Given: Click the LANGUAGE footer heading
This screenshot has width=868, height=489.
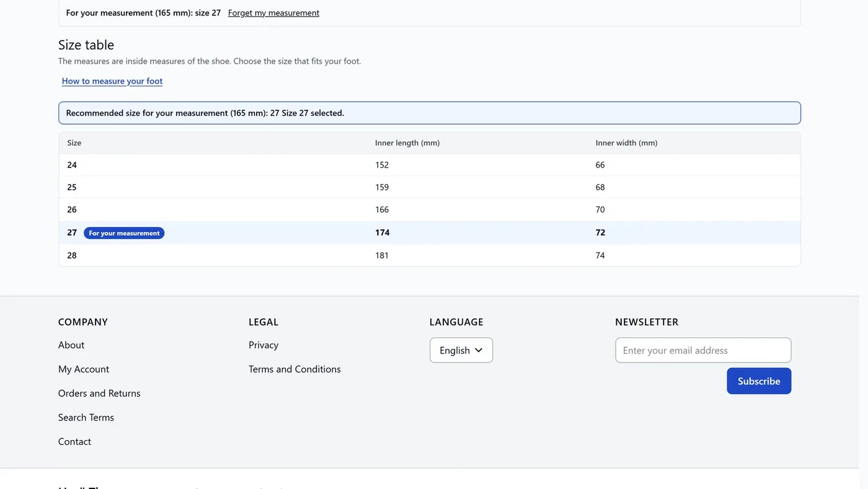Looking at the screenshot, I should 456,322.
